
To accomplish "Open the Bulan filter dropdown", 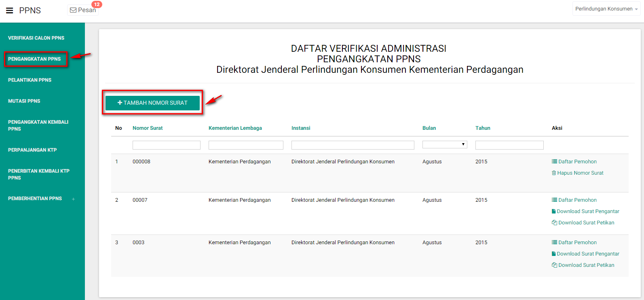I will pyautogui.click(x=445, y=145).
